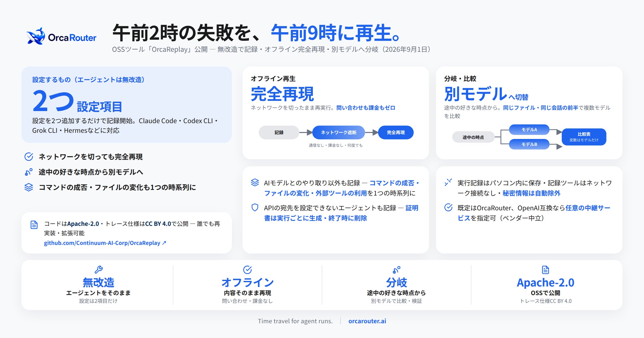644x338 pixels.
Task: Open the orcarouter.ai link
Action: click(367, 321)
